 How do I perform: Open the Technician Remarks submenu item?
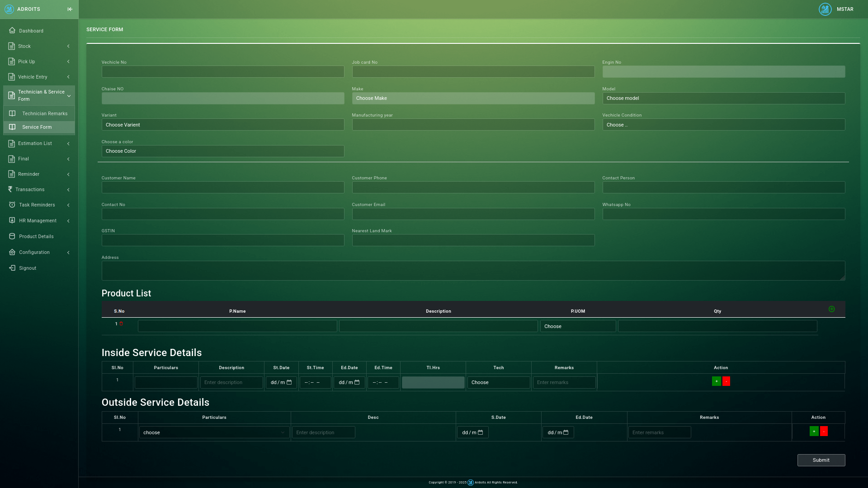[x=44, y=113]
